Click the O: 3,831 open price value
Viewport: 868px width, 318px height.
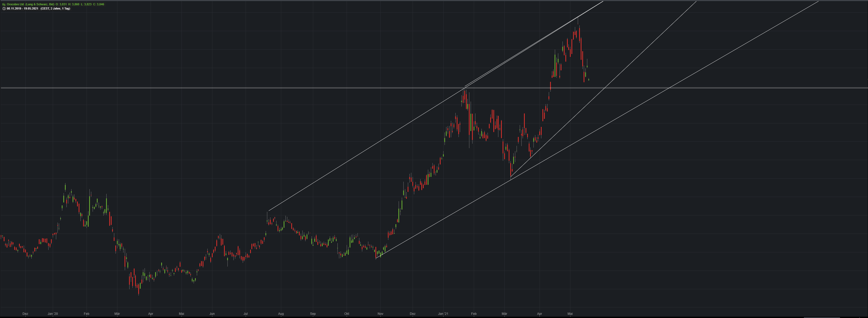61,4
